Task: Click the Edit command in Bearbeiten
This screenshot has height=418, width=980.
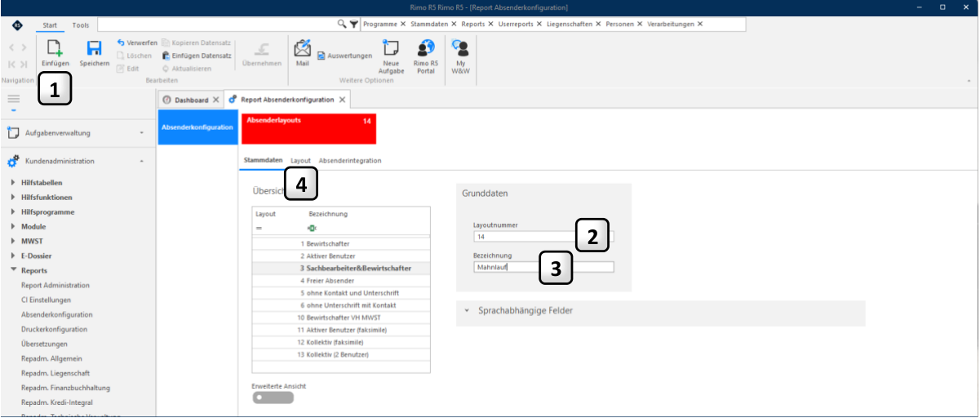Action: click(x=127, y=69)
